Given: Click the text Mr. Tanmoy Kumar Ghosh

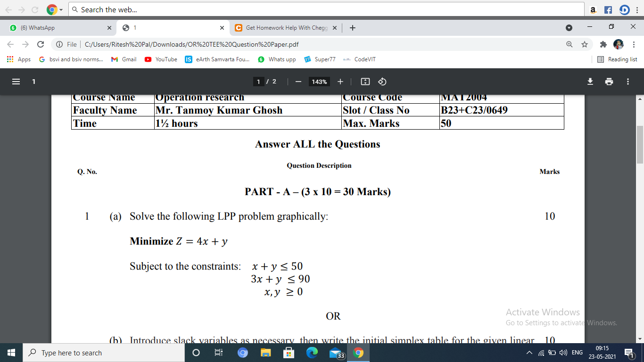Looking at the screenshot, I should click(219, 110).
